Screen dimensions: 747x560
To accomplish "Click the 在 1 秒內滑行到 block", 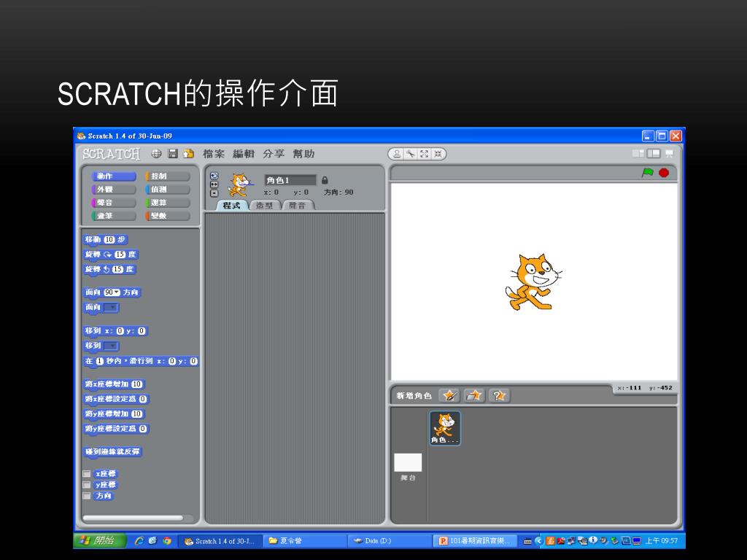I will (x=141, y=362).
